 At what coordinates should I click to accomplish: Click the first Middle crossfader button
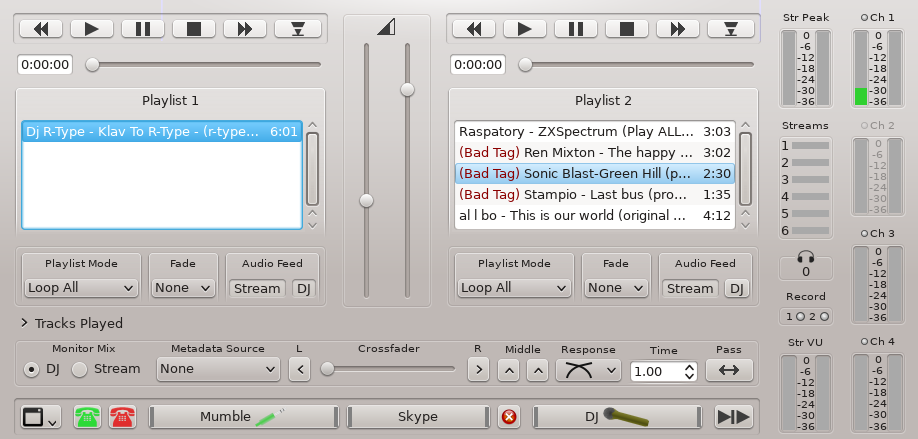[x=508, y=370]
